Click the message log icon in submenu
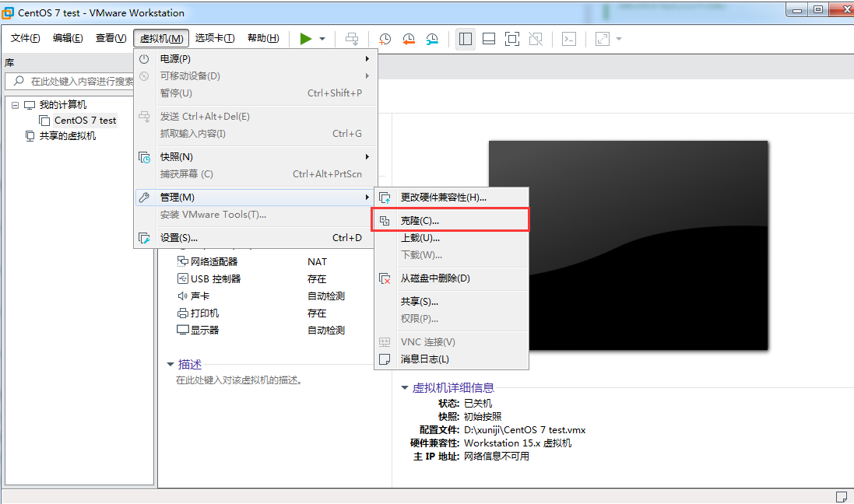 [x=385, y=359]
